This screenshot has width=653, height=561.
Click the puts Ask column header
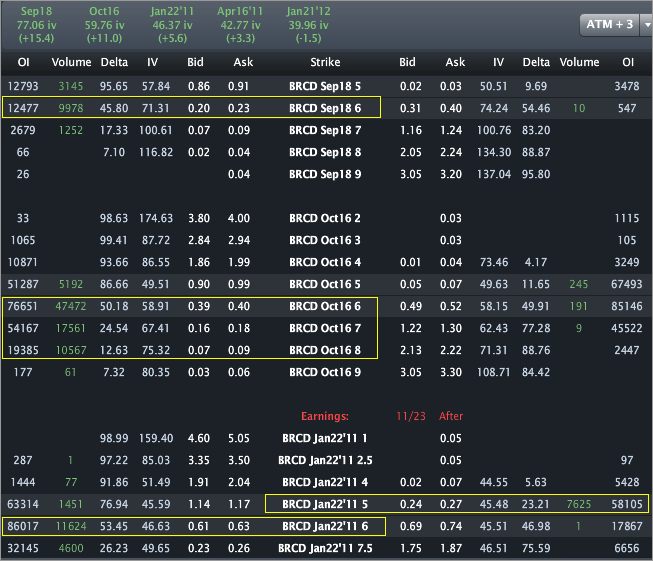[455, 62]
